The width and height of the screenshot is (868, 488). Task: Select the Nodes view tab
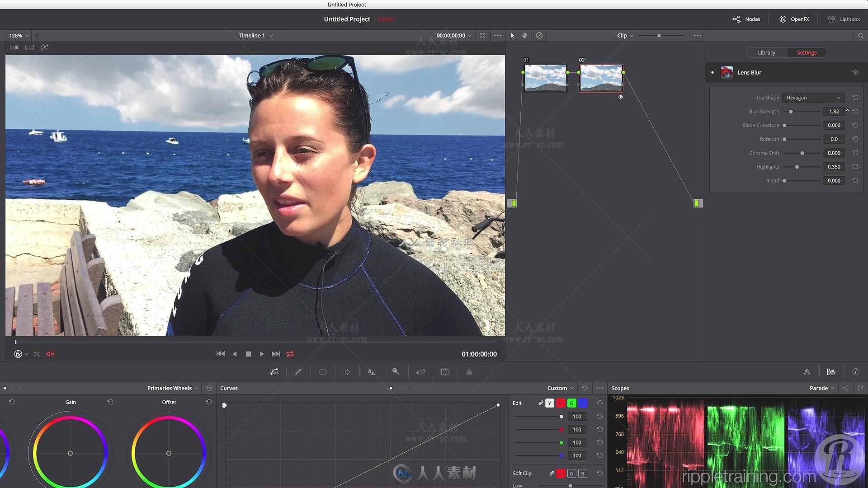tap(746, 19)
